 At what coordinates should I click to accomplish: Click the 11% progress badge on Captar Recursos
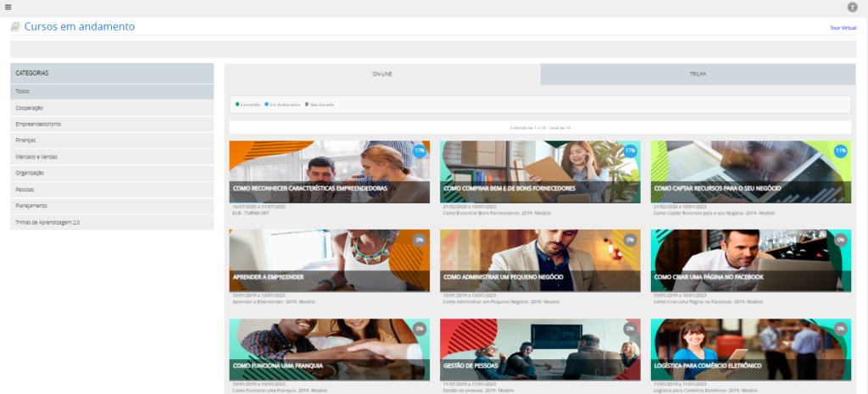tap(840, 151)
